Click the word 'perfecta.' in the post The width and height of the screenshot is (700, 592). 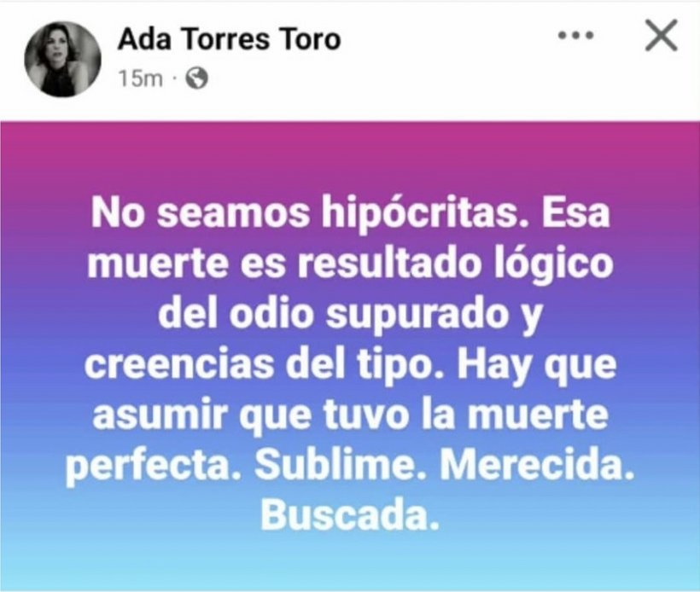tap(154, 467)
